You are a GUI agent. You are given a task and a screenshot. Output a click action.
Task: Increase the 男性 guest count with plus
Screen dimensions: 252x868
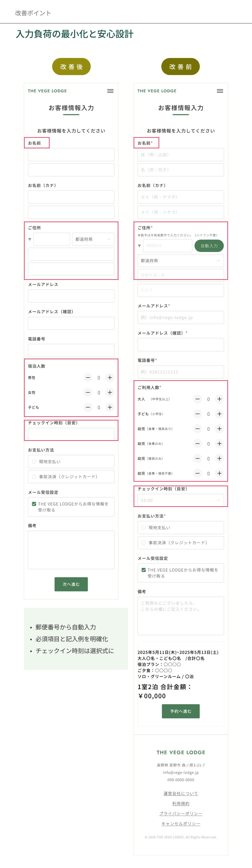click(x=109, y=378)
